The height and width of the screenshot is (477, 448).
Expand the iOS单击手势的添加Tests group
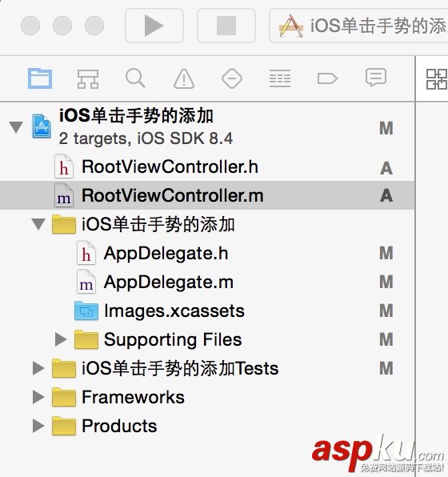click(38, 368)
